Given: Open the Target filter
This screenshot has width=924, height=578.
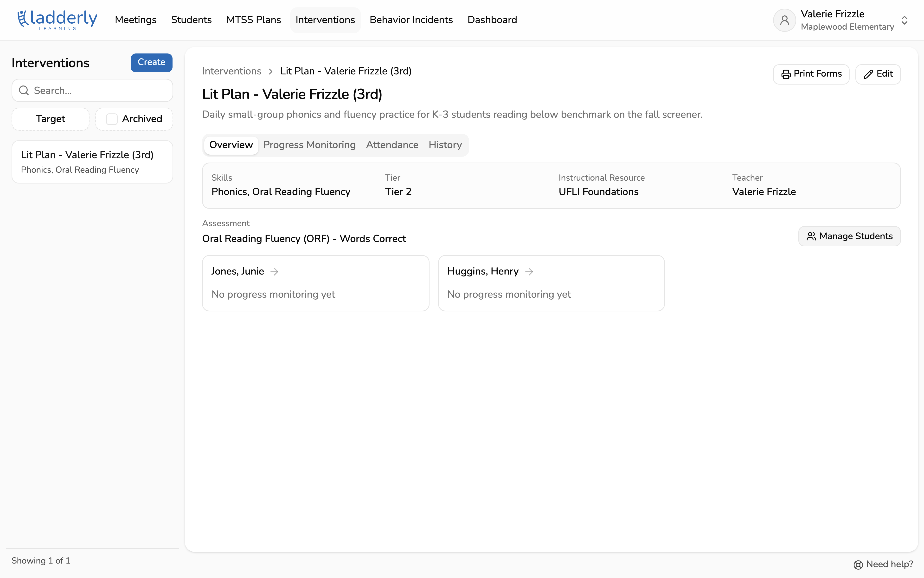Looking at the screenshot, I should pyautogui.click(x=50, y=119).
